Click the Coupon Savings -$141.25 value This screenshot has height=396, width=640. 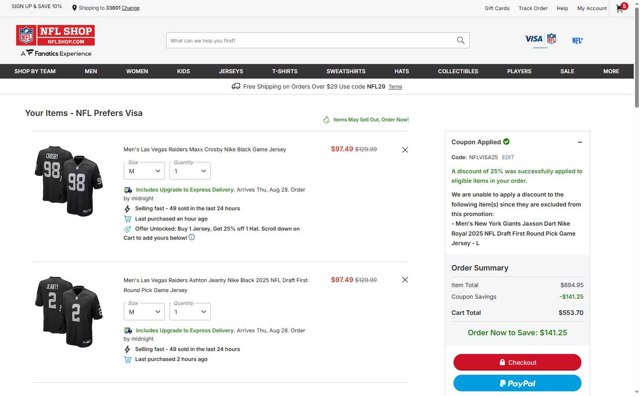pyautogui.click(x=571, y=297)
